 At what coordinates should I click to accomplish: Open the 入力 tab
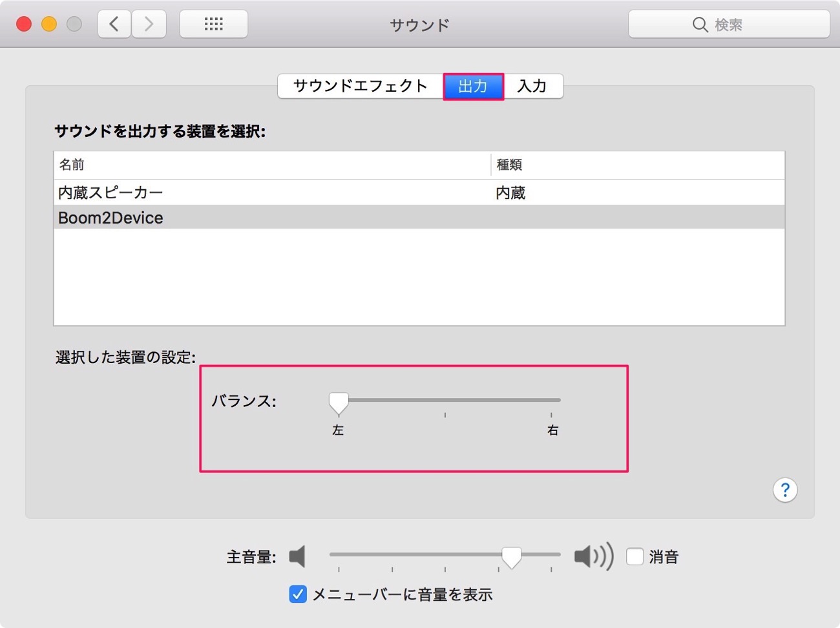532,86
